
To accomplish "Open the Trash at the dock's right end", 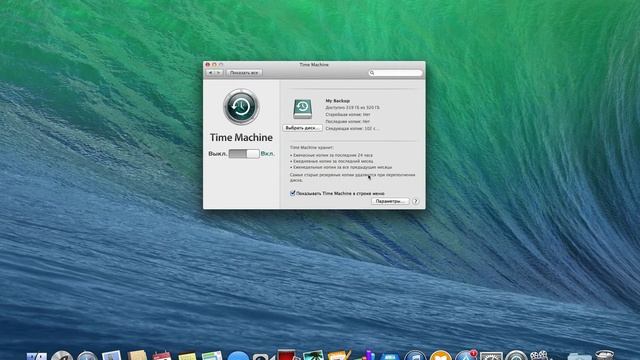I will [604, 355].
